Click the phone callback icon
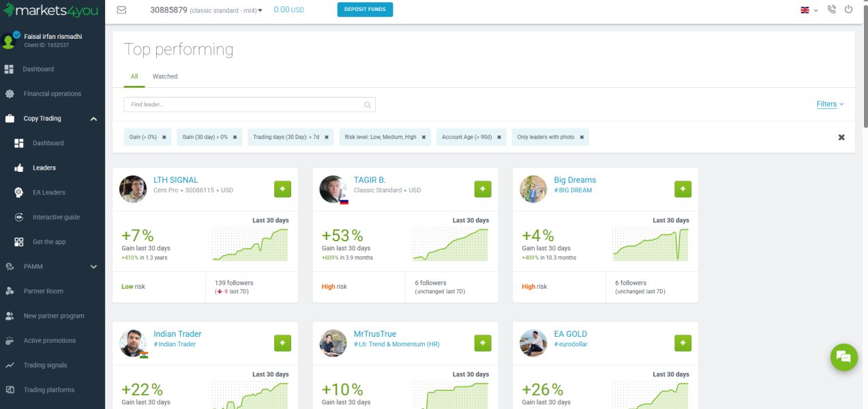 (831, 10)
